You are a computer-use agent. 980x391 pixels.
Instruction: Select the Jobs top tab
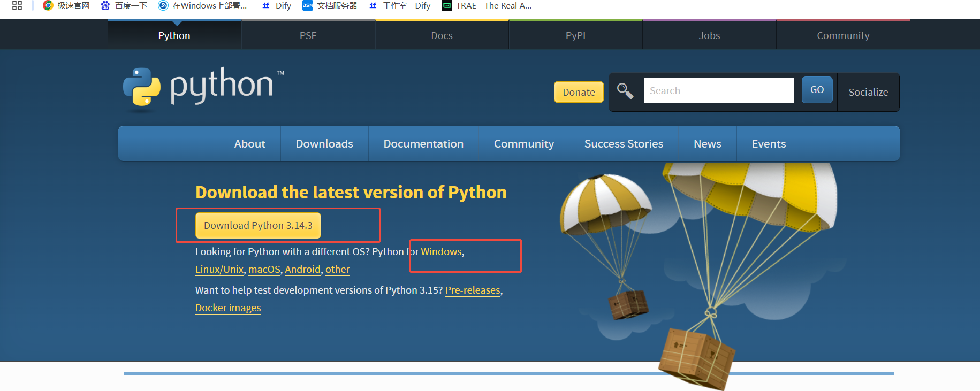coord(710,35)
